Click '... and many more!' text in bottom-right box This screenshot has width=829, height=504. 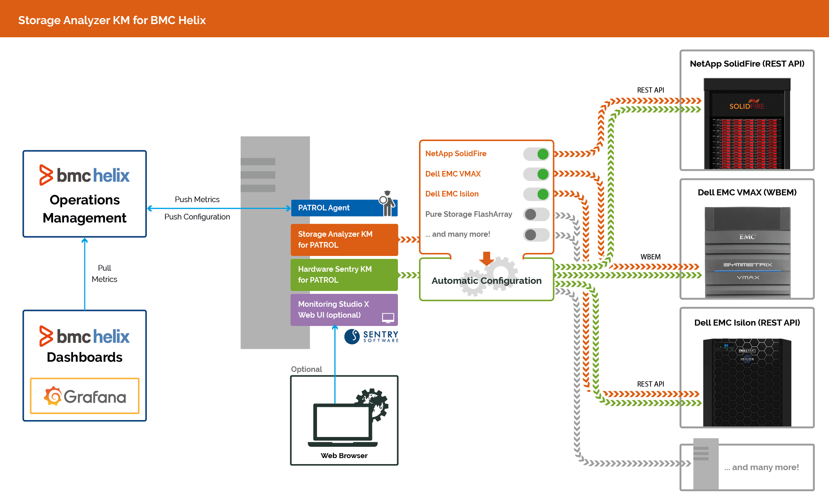(x=761, y=467)
